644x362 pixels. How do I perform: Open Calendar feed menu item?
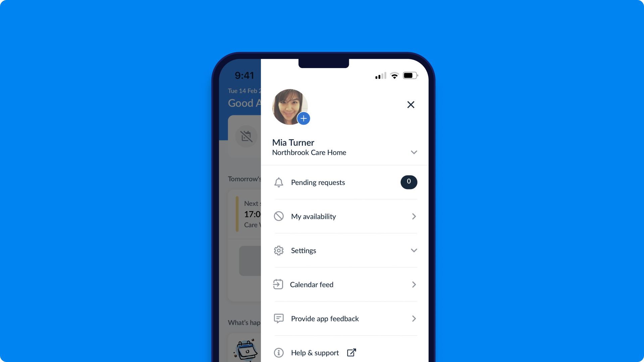[344, 284]
